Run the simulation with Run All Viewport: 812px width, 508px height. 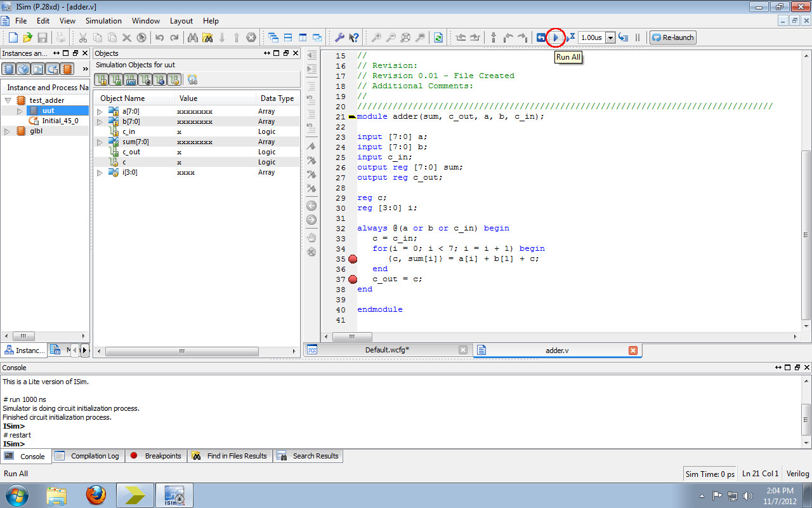coord(555,37)
